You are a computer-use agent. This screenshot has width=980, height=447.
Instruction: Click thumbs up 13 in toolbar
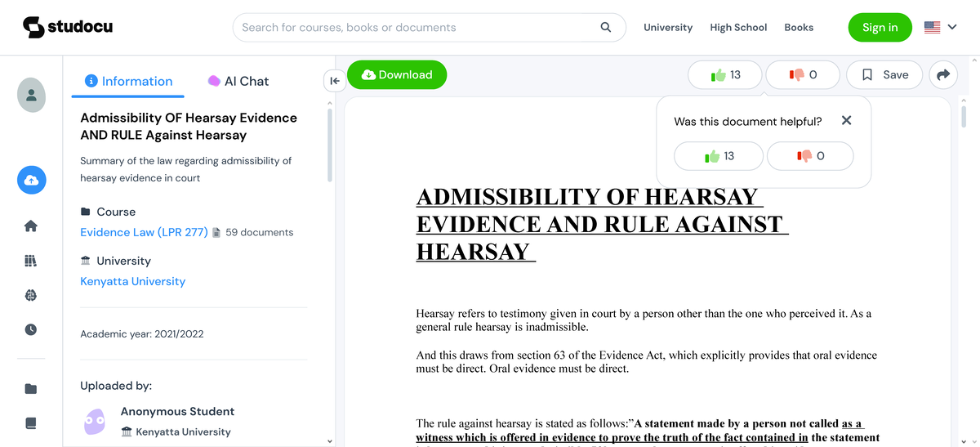pyautogui.click(x=725, y=74)
